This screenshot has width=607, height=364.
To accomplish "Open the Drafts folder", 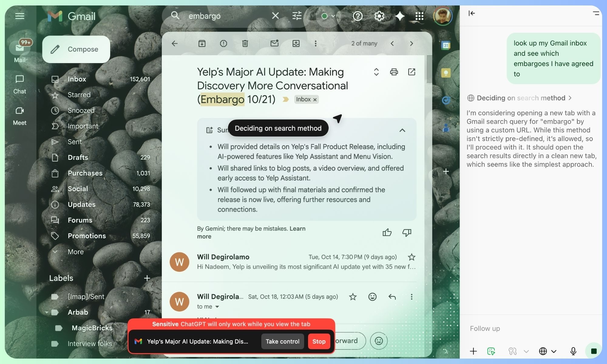I will (100, 157).
